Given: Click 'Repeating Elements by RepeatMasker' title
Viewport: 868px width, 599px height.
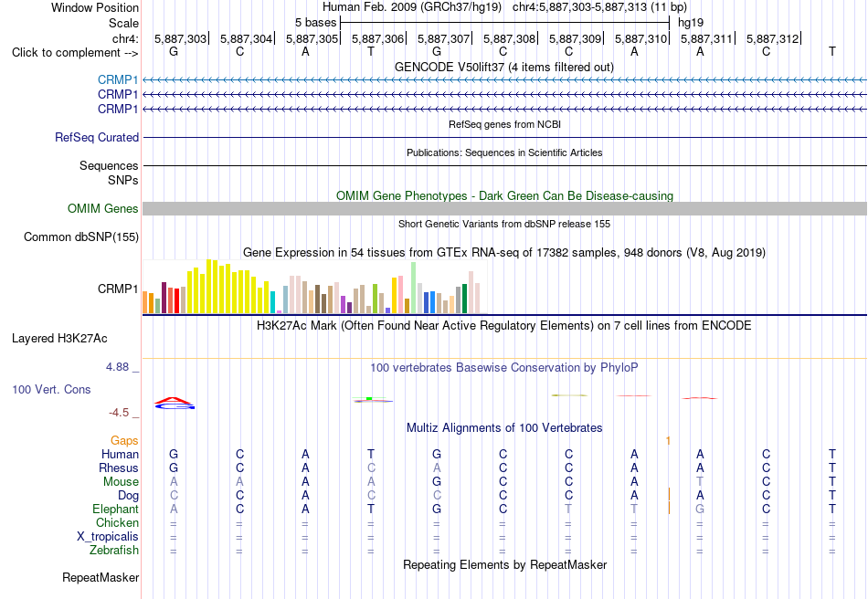Looking at the screenshot, I should click(504, 564).
